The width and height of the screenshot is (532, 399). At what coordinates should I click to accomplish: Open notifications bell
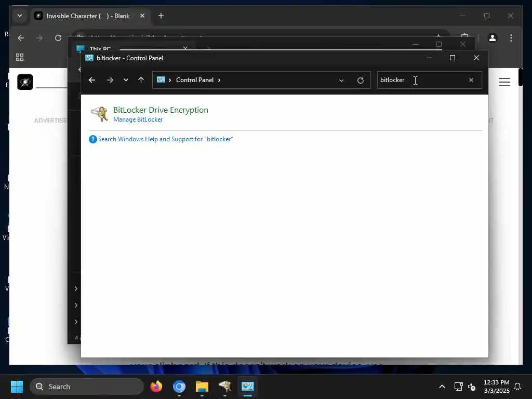(x=517, y=387)
